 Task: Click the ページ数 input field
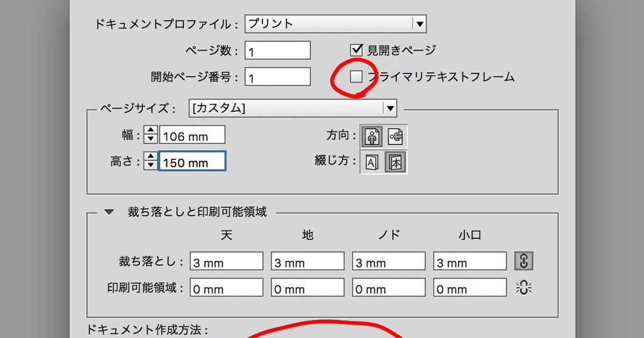click(x=277, y=50)
